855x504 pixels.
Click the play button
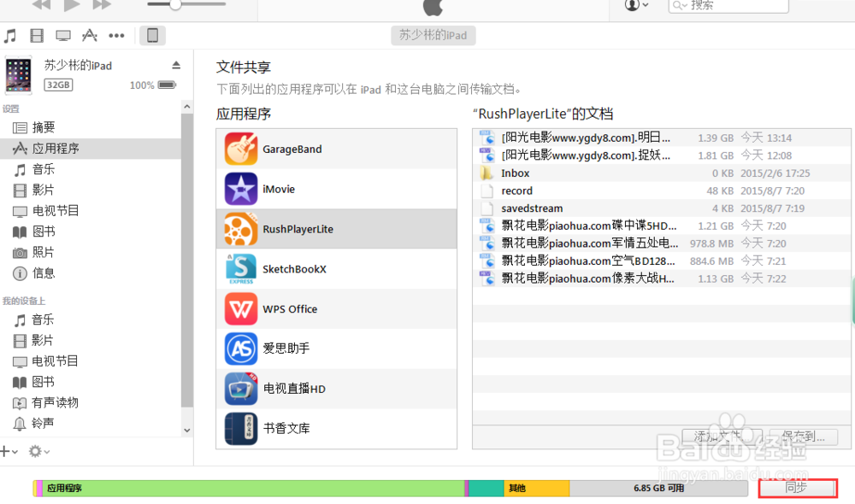(x=72, y=5)
